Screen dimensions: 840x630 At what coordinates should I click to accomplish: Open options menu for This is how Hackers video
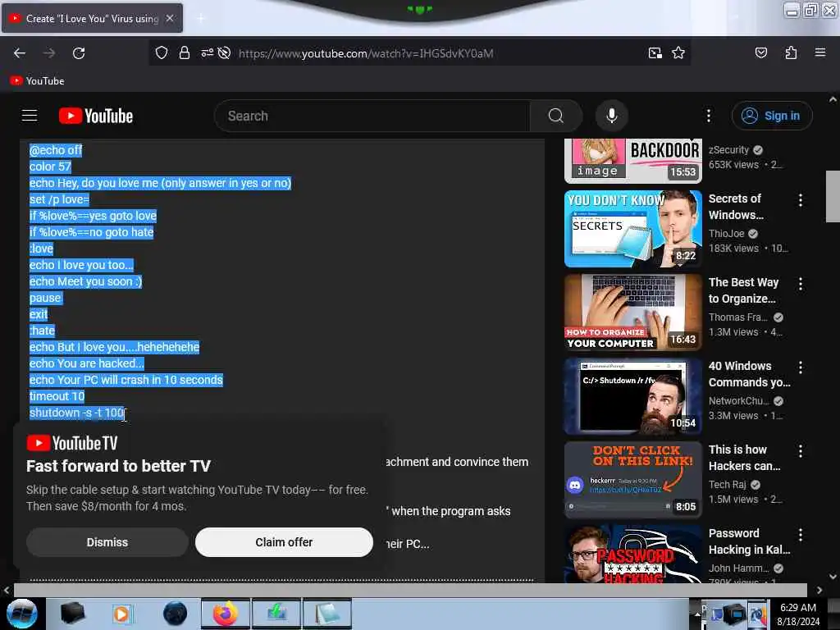[x=801, y=451]
